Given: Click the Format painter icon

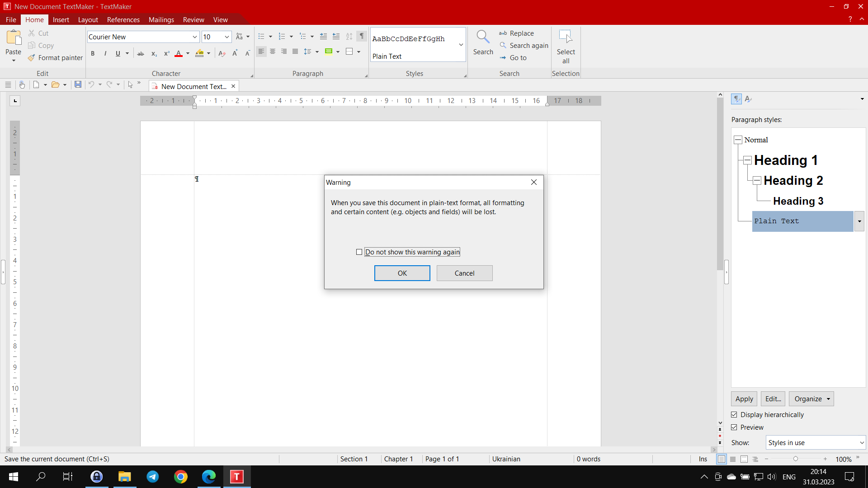Looking at the screenshot, I should click(x=31, y=58).
